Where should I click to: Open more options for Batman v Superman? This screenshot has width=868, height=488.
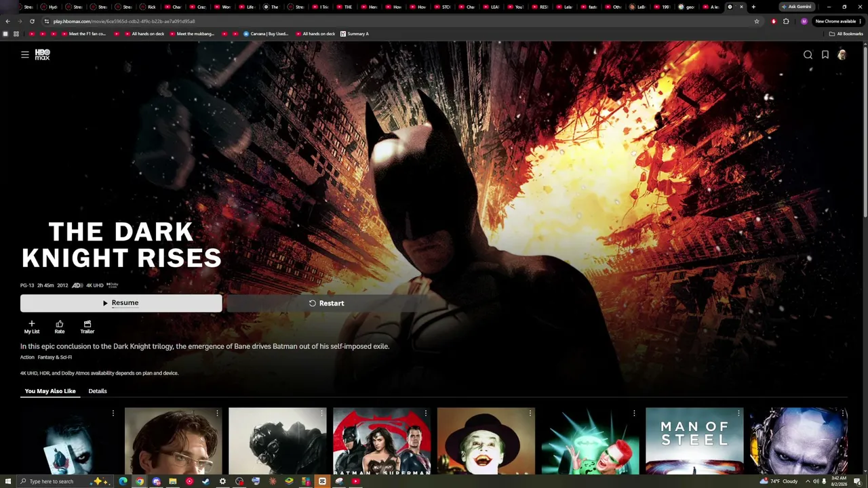[x=426, y=413]
